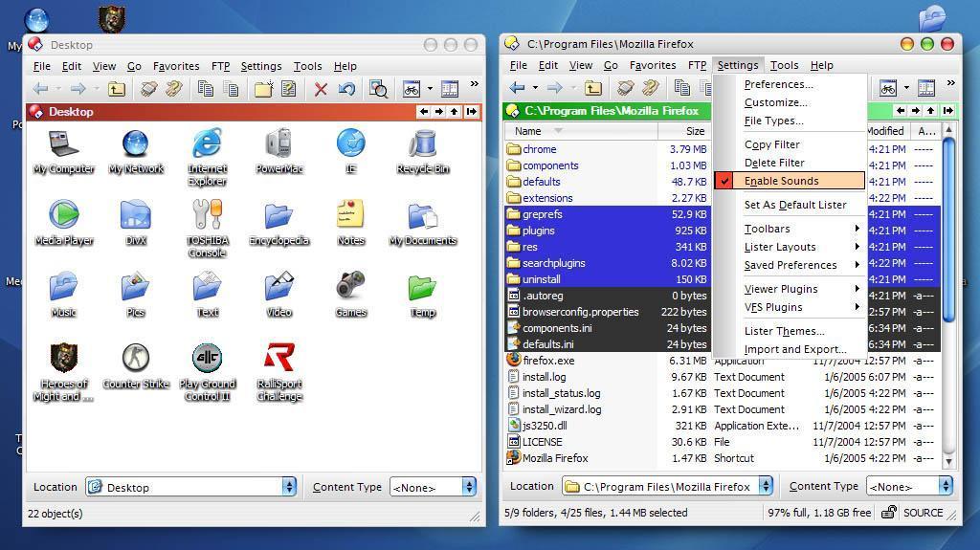
Task: Click SOURCE indicator in Firefox lister status bar
Action: coord(923,513)
